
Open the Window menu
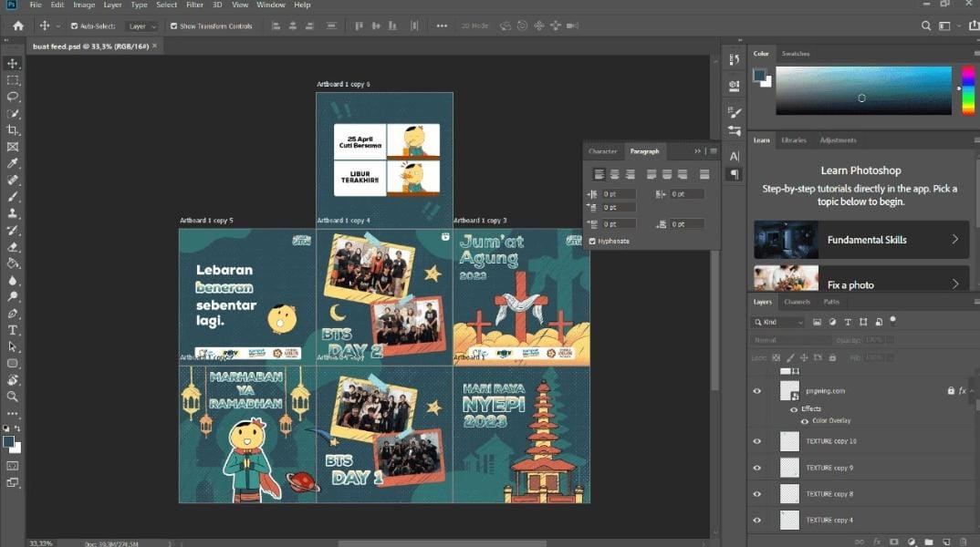click(271, 5)
